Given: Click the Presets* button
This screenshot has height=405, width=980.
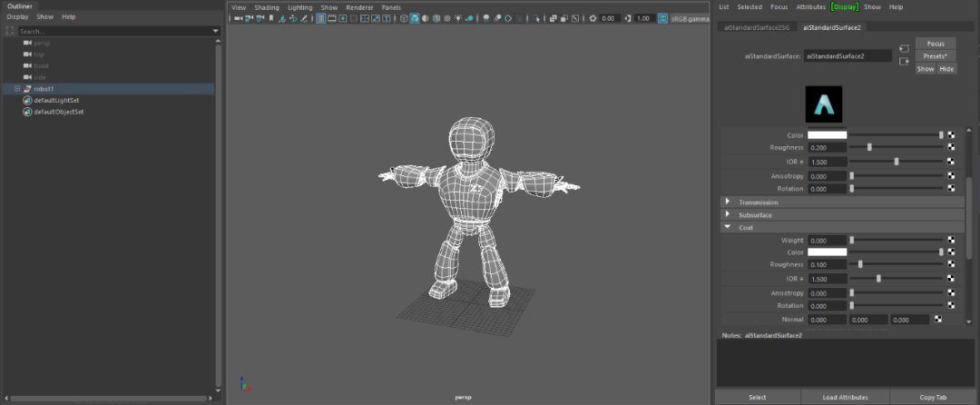Looking at the screenshot, I should [936, 56].
